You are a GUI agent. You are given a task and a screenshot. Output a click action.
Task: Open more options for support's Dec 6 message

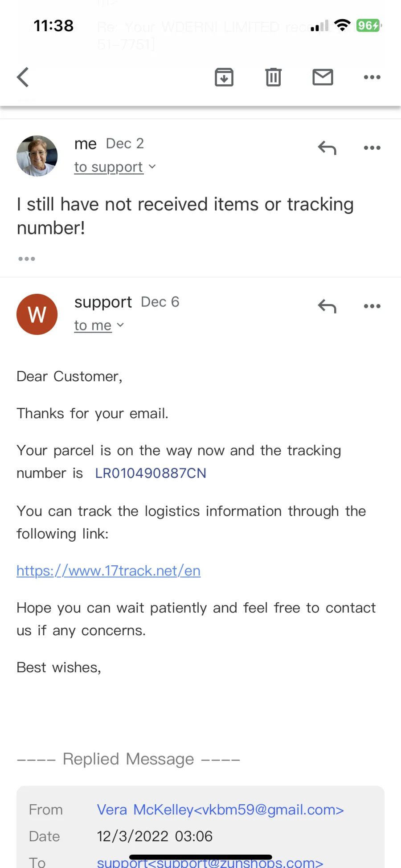(x=372, y=306)
